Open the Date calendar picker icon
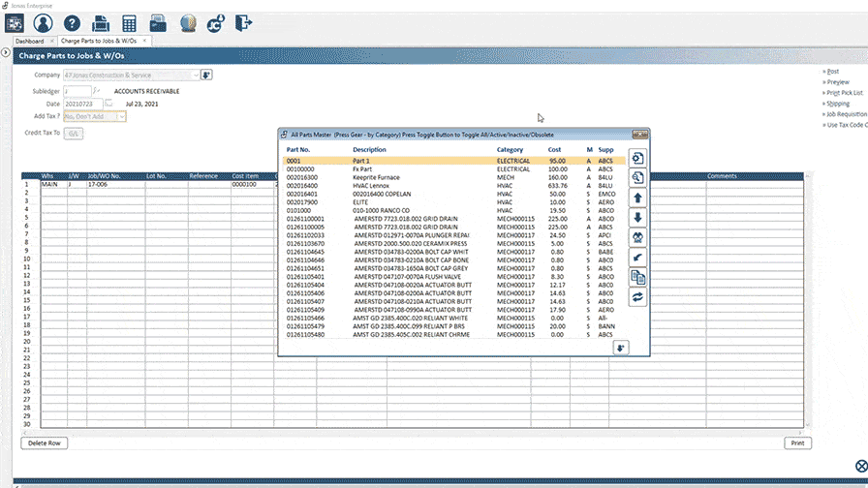Screen dimensions: 868x488 (108, 104)
